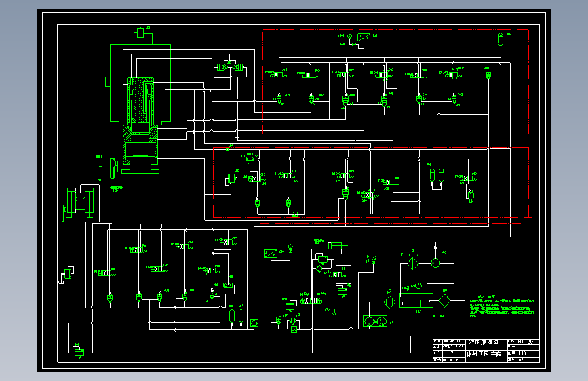Image resolution: width=588 pixels, height=381 pixels.
Task: Click the pressure gauge beside the top transducer
Action: (x=350, y=36)
